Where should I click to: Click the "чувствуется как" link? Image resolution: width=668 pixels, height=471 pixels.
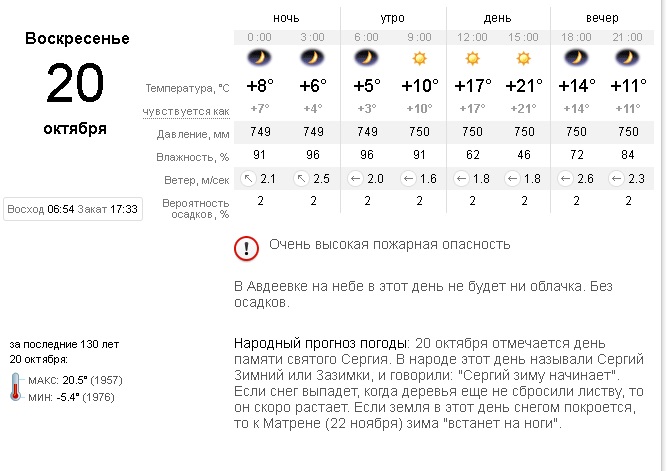(x=186, y=110)
